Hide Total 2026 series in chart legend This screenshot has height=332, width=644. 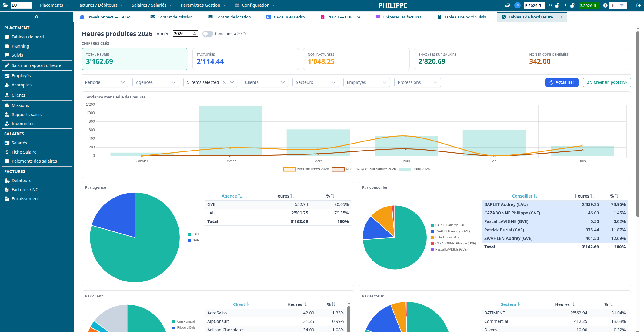tap(414, 169)
